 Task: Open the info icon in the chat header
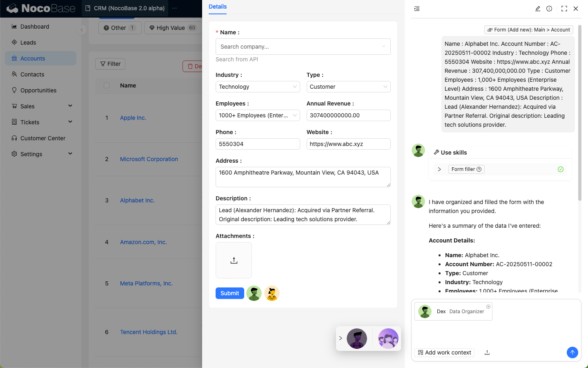click(549, 9)
